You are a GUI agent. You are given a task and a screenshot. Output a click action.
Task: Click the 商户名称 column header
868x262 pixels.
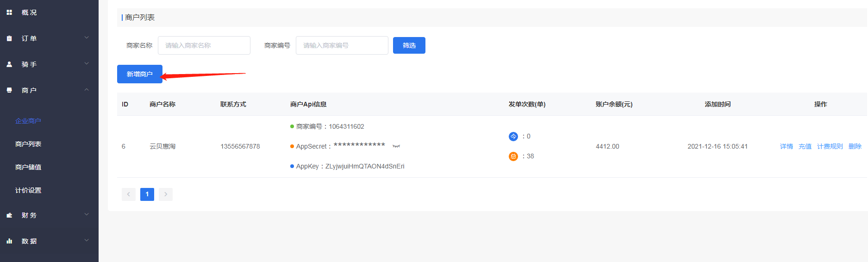pos(162,104)
